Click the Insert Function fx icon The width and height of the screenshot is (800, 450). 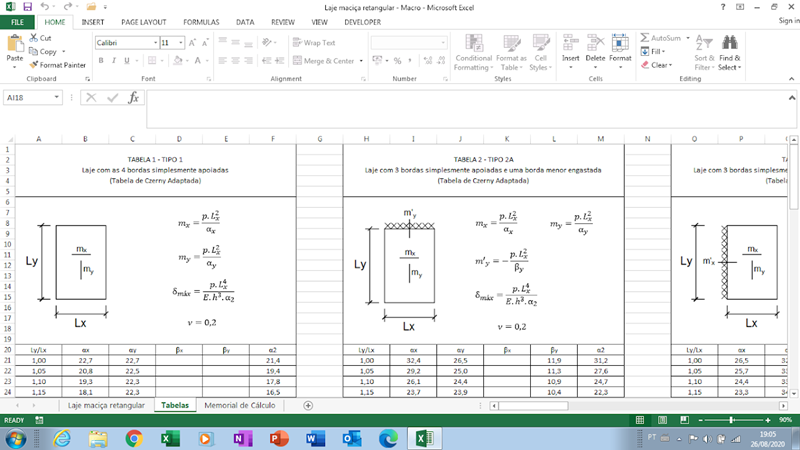click(133, 98)
